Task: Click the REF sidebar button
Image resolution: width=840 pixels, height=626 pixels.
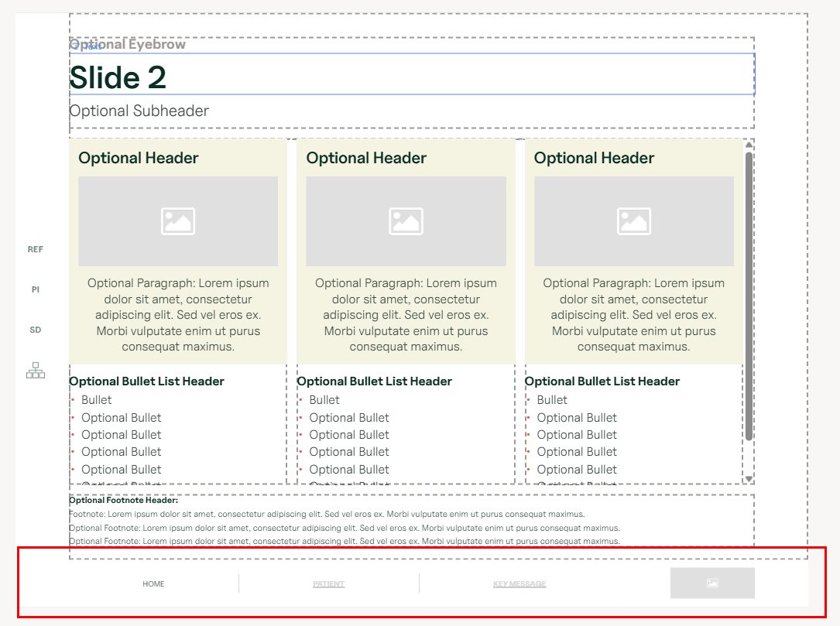Action: [36, 250]
